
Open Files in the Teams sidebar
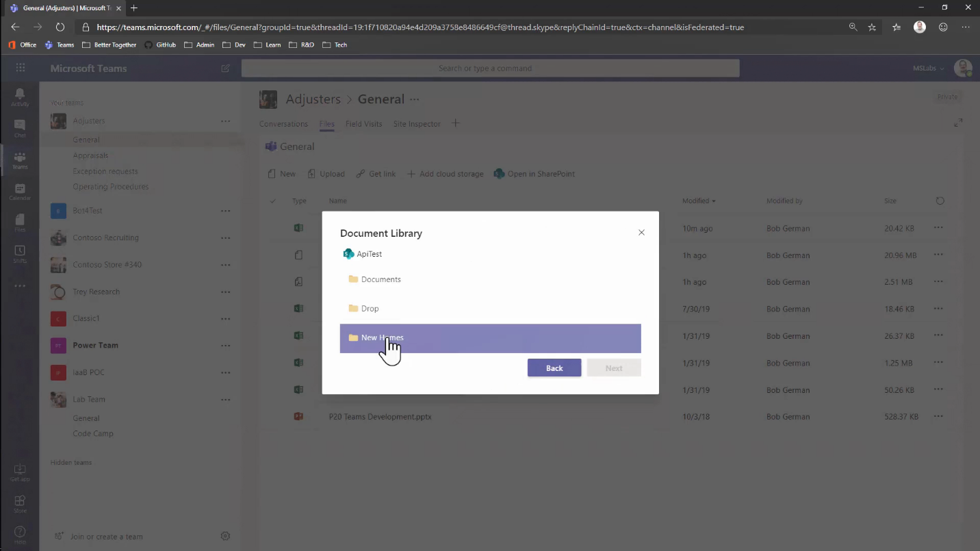pos(20,223)
